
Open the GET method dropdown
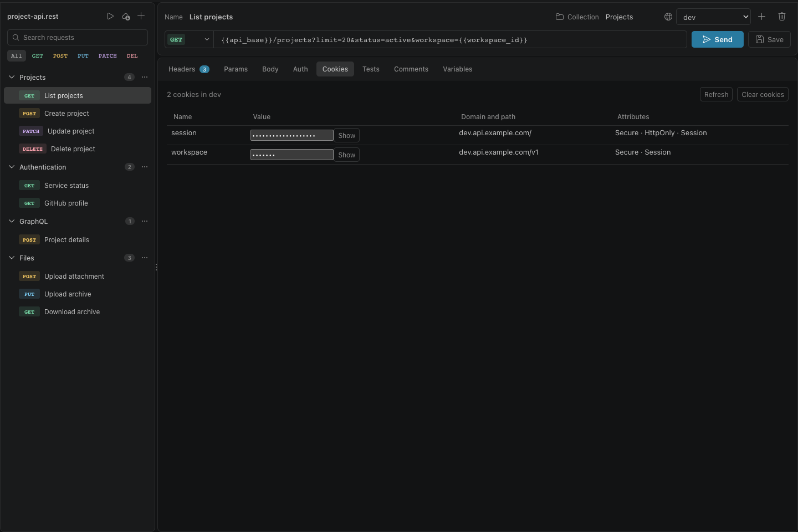click(x=189, y=40)
